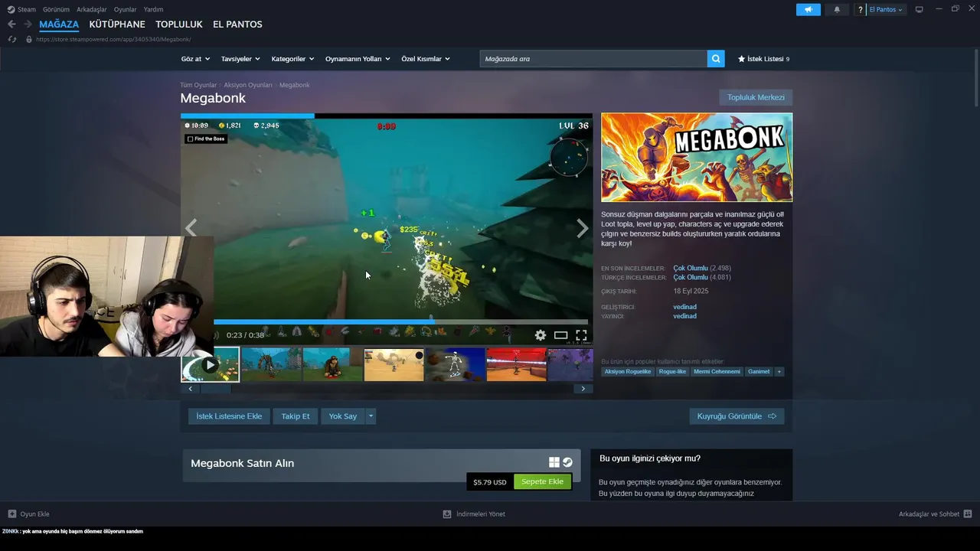Screen dimensions: 980x551
Task: Open Arkadaşlar ve Sohbet chat icon
Action: (x=968, y=514)
